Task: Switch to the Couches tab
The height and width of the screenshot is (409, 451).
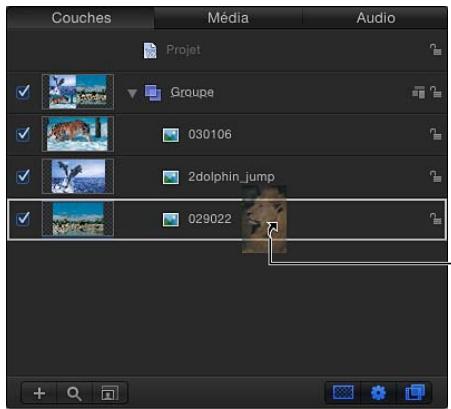Action: [81, 18]
